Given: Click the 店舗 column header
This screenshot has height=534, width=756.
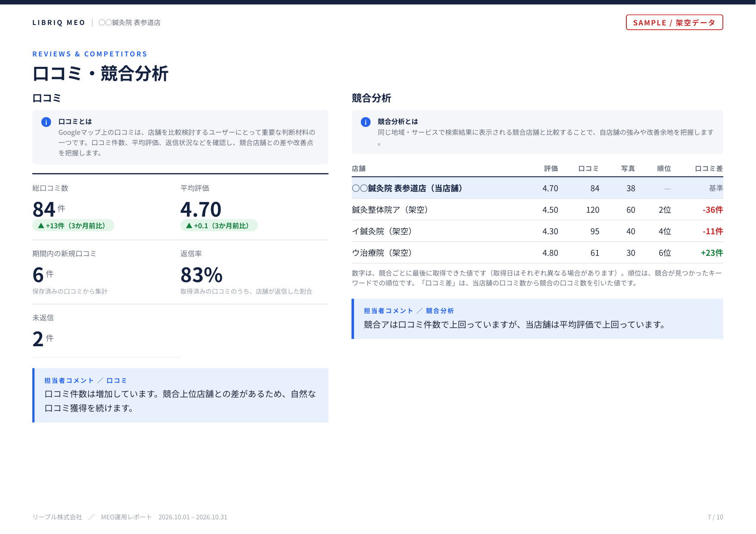Looking at the screenshot, I should (358, 168).
